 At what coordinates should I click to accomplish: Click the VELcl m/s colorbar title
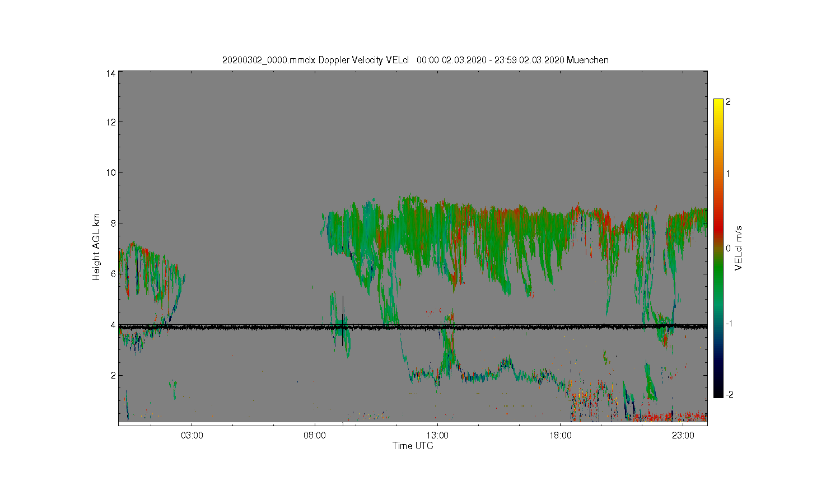tap(739, 248)
